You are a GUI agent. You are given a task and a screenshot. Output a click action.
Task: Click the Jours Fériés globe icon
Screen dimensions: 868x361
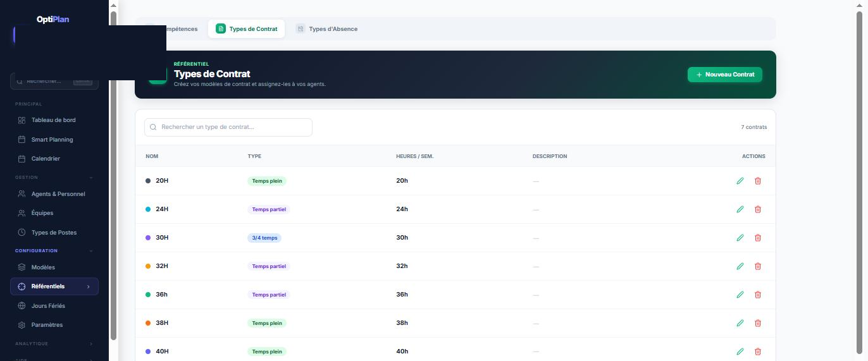coord(22,306)
